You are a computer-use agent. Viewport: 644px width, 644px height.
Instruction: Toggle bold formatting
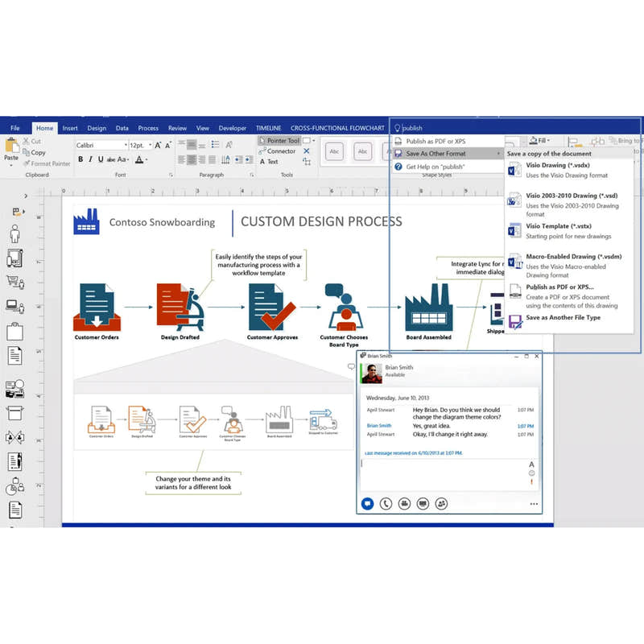(x=80, y=160)
